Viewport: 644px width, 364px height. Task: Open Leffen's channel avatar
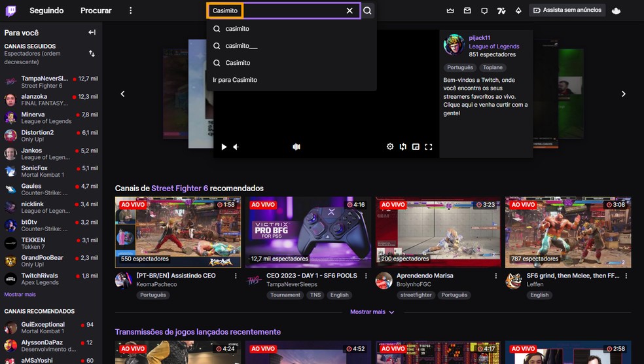513,281
